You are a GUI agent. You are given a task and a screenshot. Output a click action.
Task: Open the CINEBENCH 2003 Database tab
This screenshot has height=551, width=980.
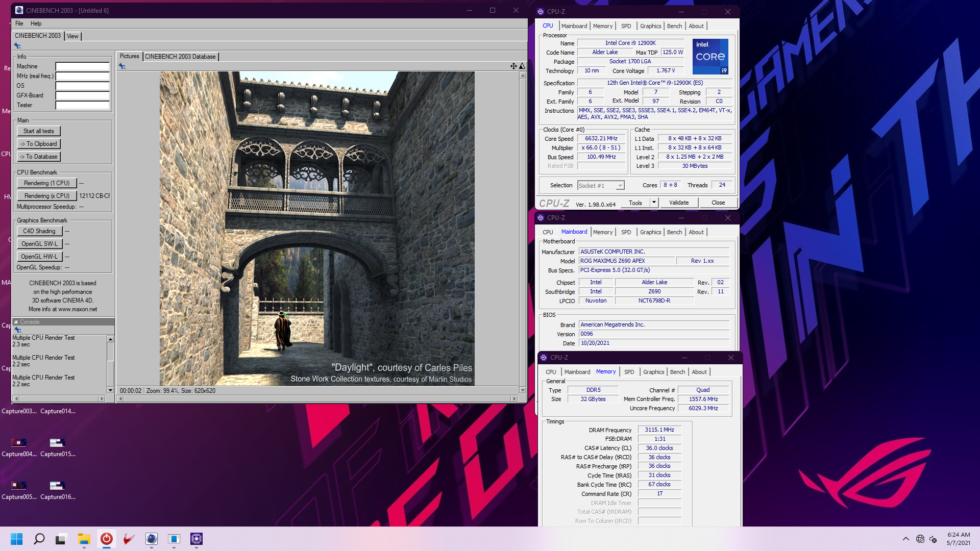pos(180,57)
